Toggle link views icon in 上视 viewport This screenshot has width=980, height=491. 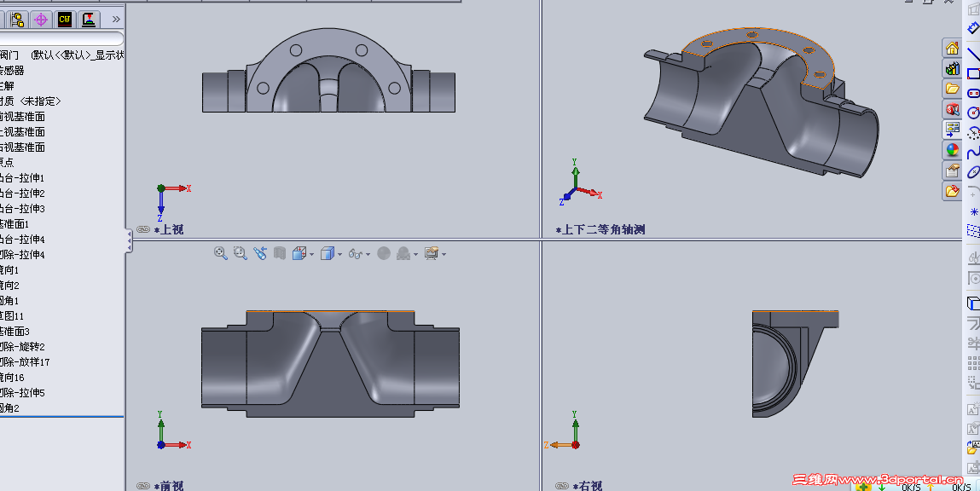(x=143, y=229)
